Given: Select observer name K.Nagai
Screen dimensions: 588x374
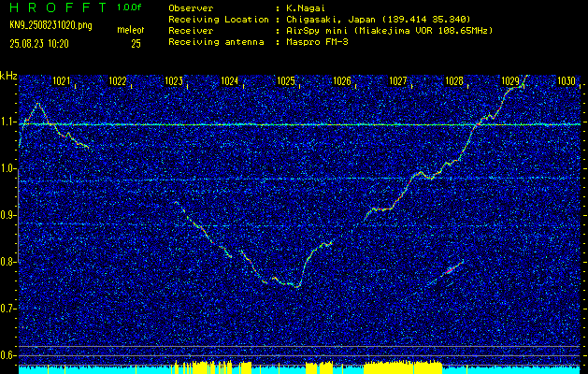Looking at the screenshot, I should 305,7.
